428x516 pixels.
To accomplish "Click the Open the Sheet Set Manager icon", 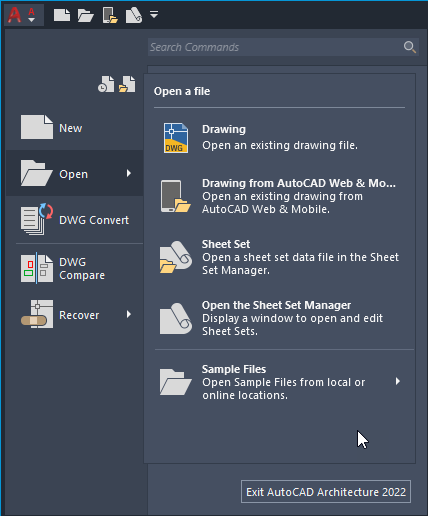I will point(176,318).
